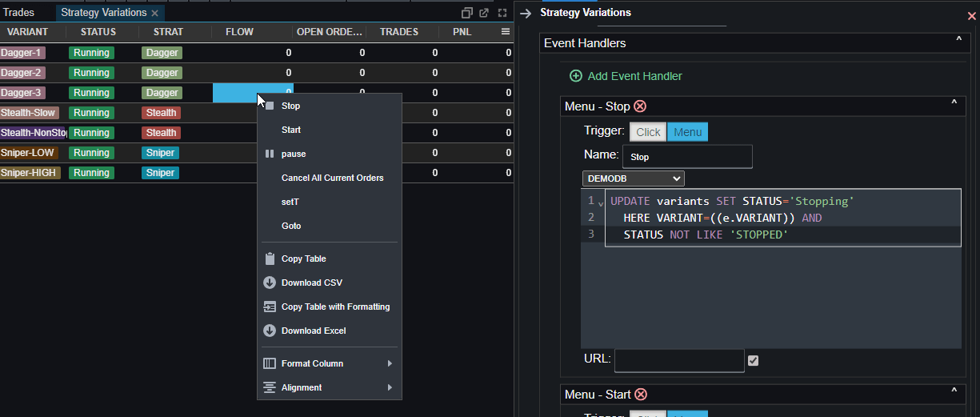
Task: Click the Add Event Handler link
Action: pos(635,76)
